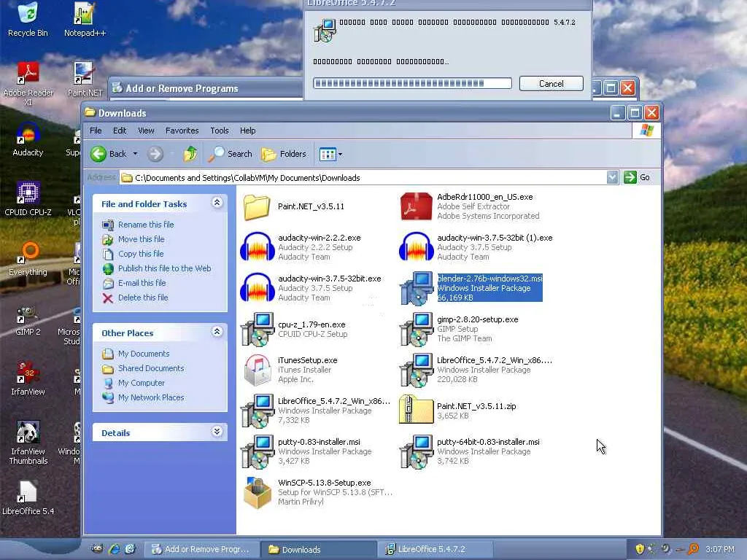This screenshot has height=560, width=747.
Task: Select the Paint.NET_v3.5.11.zip archive icon
Action: [416, 411]
